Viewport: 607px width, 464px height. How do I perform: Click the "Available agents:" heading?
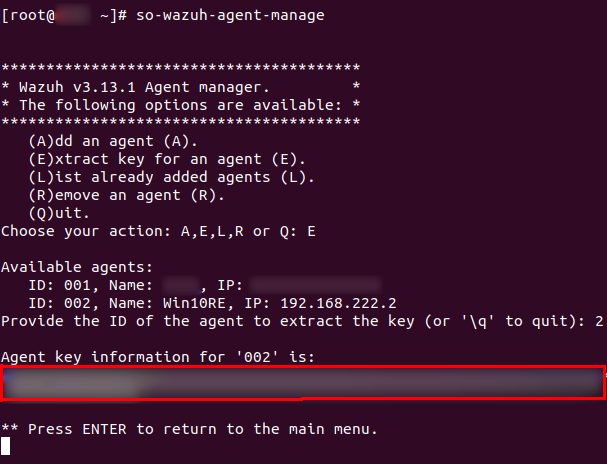click(77, 267)
